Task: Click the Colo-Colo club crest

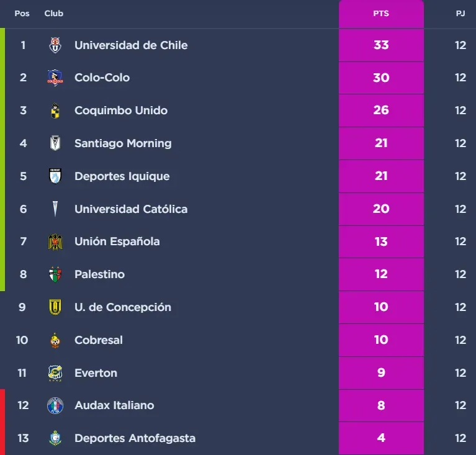Action: coord(55,78)
